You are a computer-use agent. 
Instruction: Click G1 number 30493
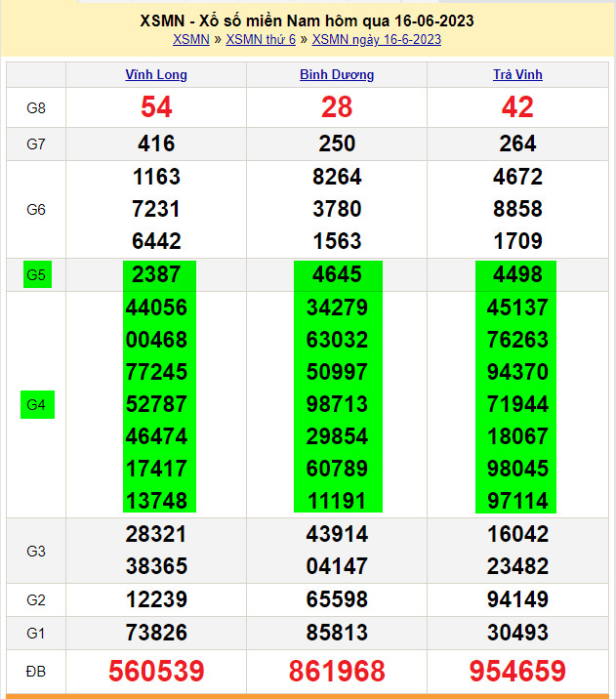point(517,633)
